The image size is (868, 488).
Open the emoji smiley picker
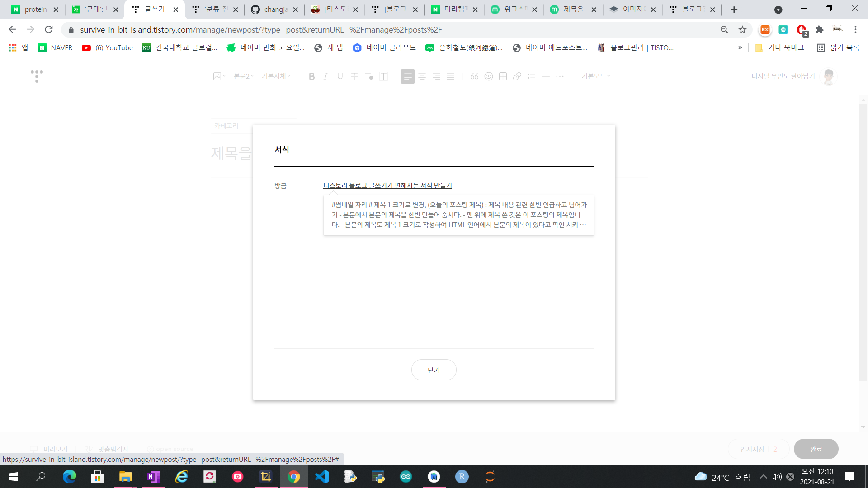489,76
